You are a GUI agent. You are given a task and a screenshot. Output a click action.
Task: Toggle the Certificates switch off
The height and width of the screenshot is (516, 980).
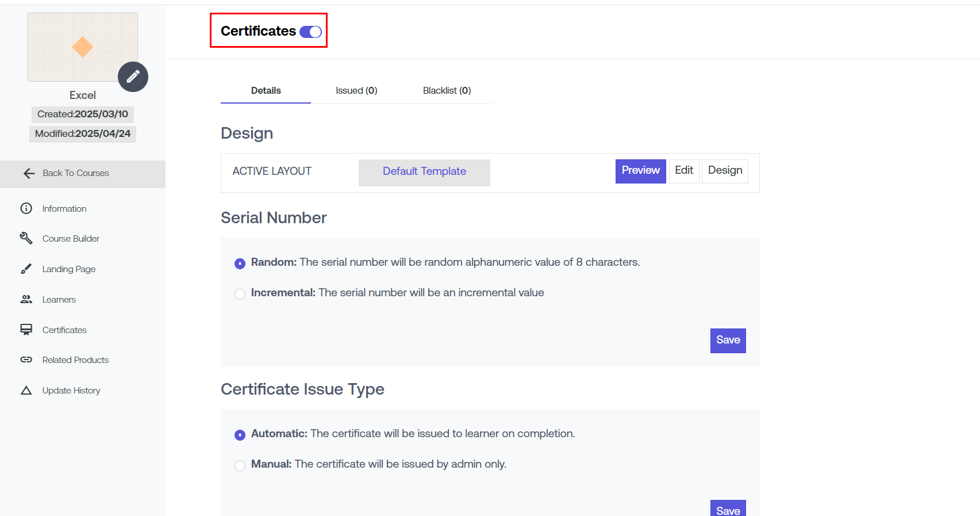pos(310,32)
